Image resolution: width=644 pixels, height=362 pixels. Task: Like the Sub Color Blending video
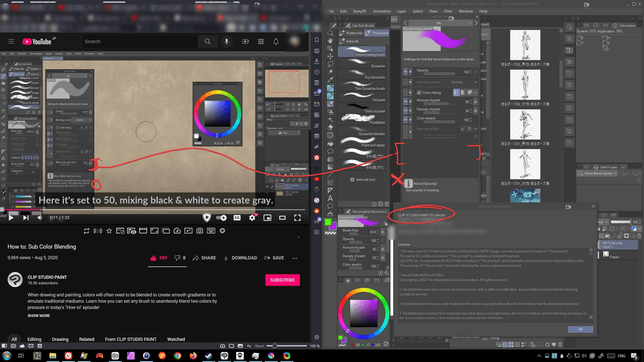point(158,257)
